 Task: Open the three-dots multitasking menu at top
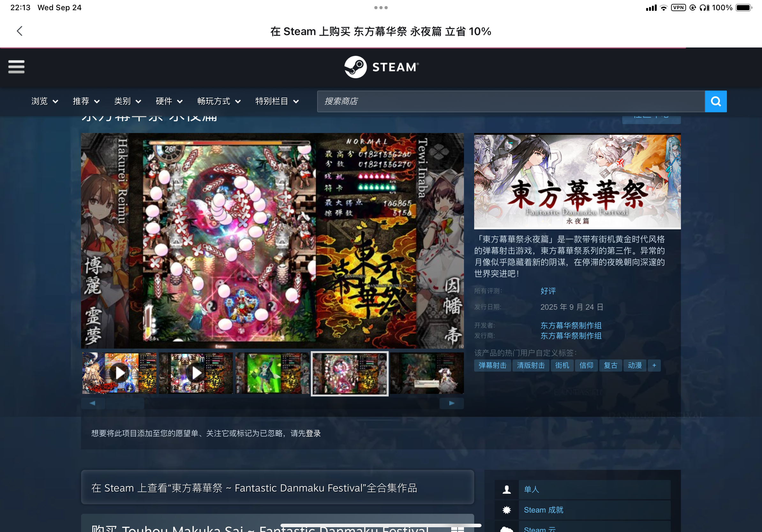tap(381, 8)
